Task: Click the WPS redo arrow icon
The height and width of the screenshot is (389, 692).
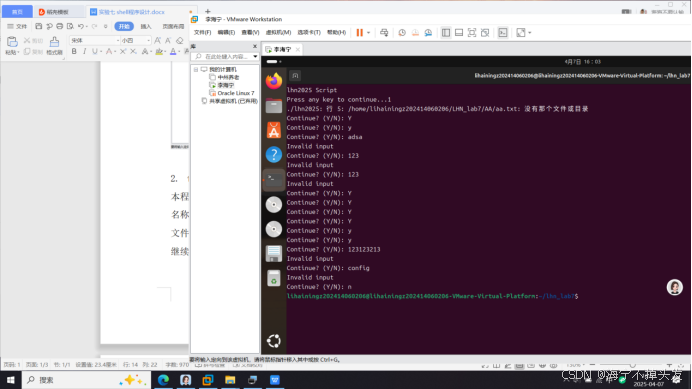Action: (94, 26)
